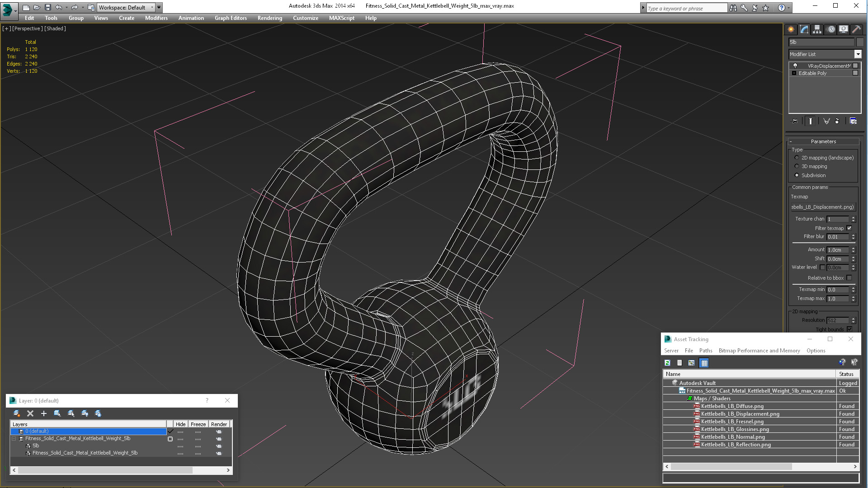Open Bitmap Performance and Memory menu

tap(759, 351)
